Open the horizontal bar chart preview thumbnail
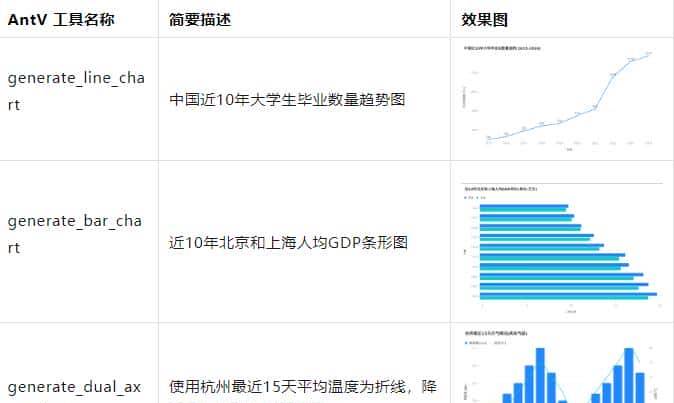Screen dimensions: 674x403 tap(561, 248)
